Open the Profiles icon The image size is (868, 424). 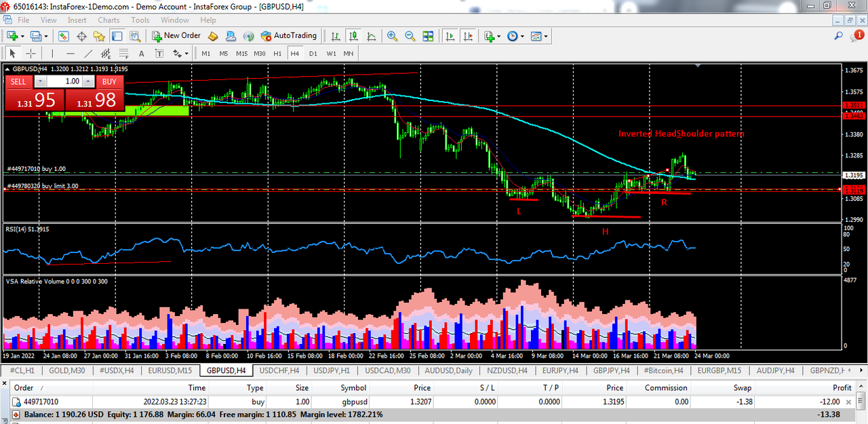point(37,36)
